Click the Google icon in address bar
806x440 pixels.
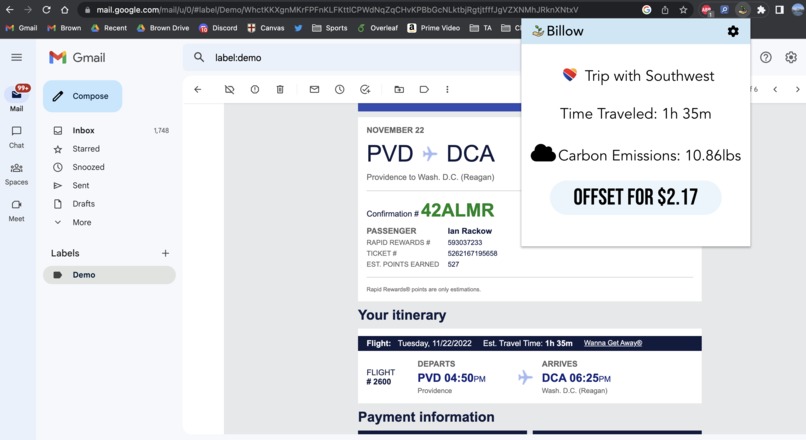(647, 10)
